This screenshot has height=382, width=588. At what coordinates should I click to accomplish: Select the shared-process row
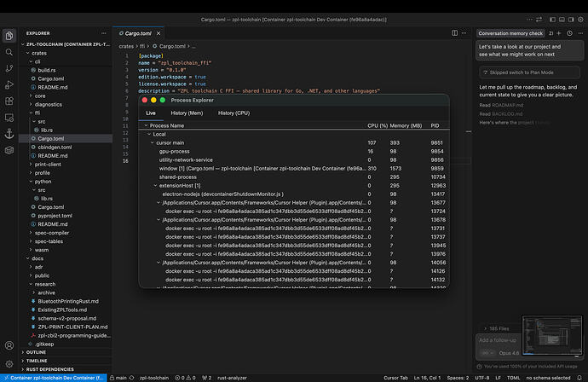294,177
